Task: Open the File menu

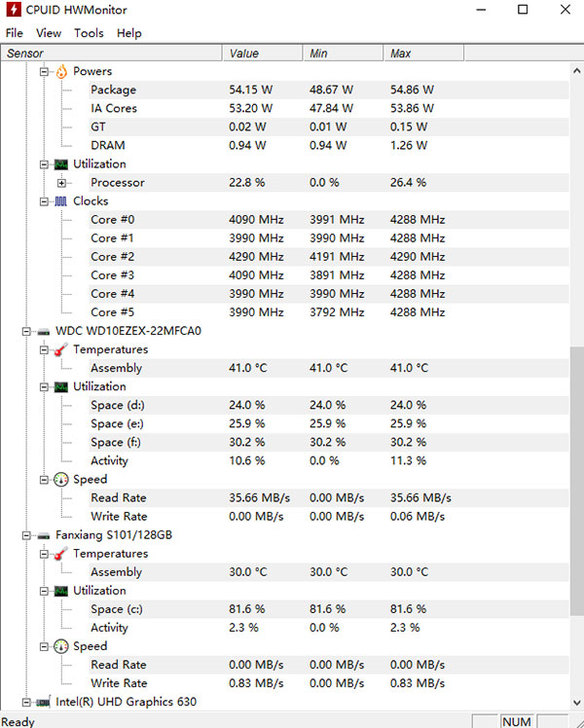Action: 14,33
